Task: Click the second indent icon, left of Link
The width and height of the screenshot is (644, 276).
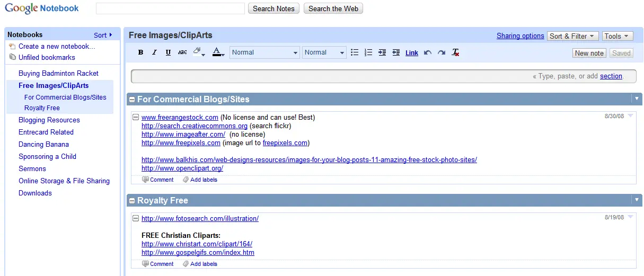Action: pos(396,52)
